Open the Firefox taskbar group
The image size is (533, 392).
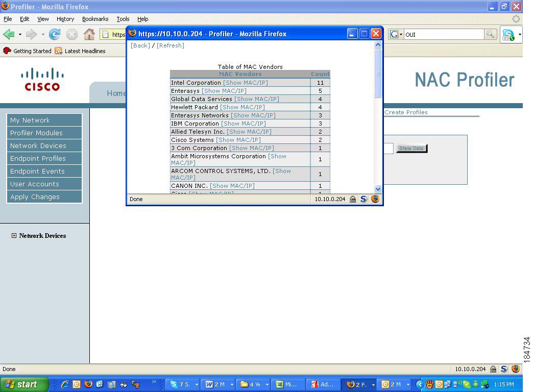pyautogui.click(x=359, y=384)
